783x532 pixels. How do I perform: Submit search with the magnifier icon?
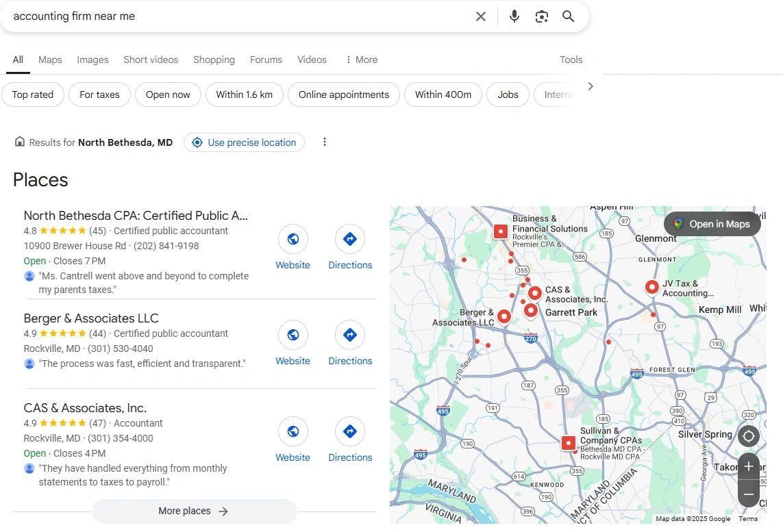[569, 16]
